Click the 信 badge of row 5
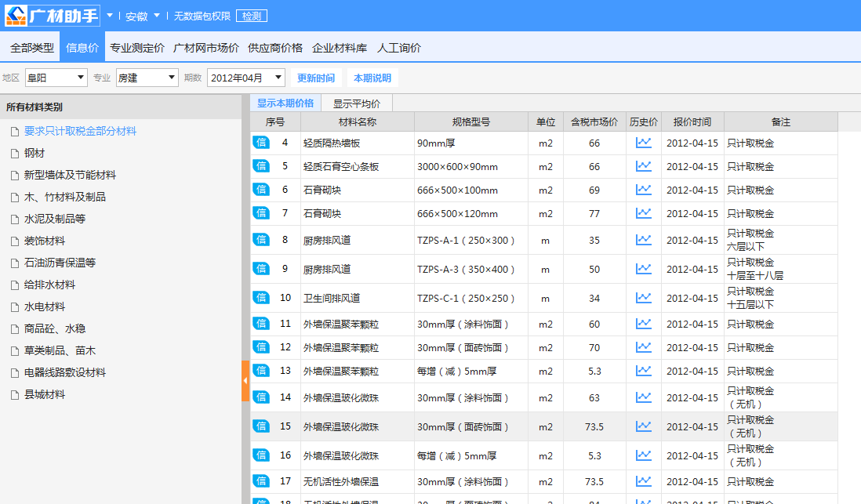This screenshot has height=504, width=861. (261, 166)
